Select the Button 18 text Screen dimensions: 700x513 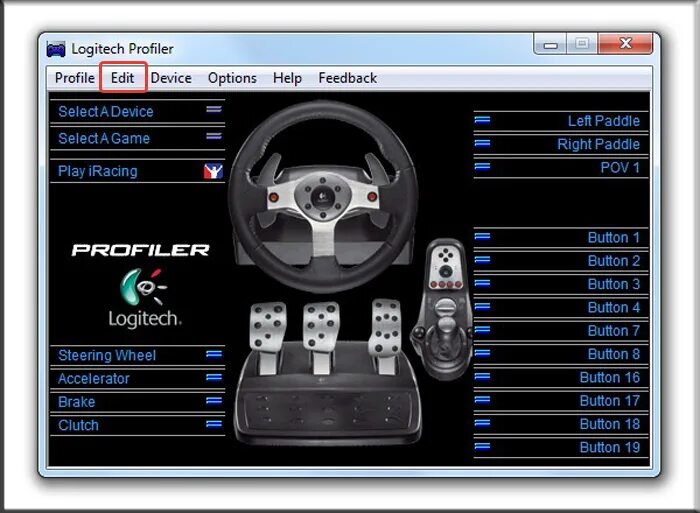(x=610, y=424)
